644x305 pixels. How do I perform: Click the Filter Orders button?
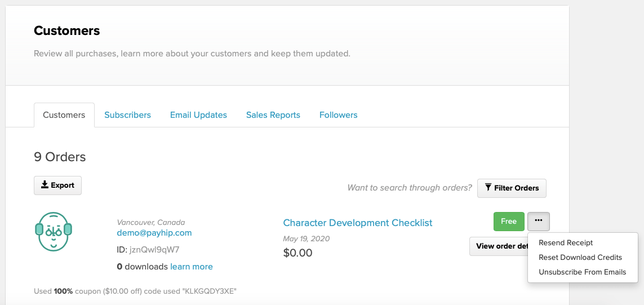tap(512, 188)
